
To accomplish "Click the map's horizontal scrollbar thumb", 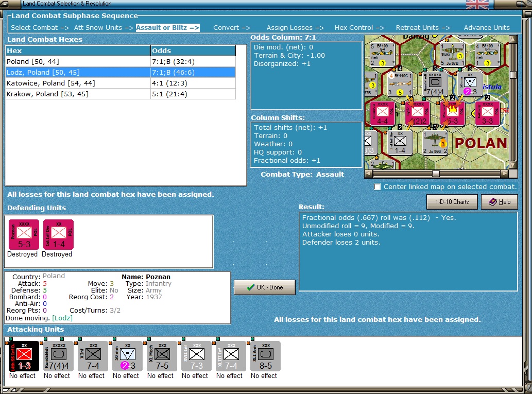I will click(x=436, y=174).
